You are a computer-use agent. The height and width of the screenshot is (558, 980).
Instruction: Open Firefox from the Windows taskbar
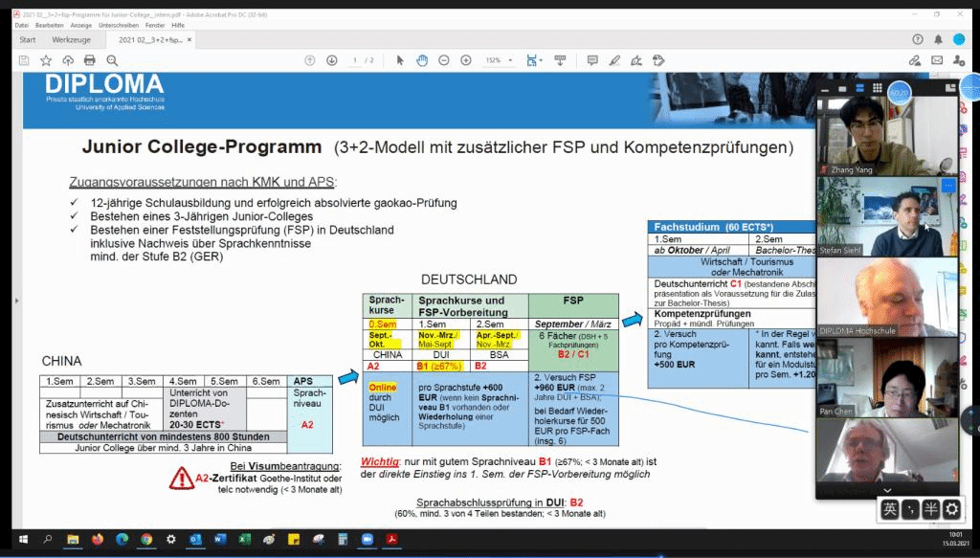(98, 539)
